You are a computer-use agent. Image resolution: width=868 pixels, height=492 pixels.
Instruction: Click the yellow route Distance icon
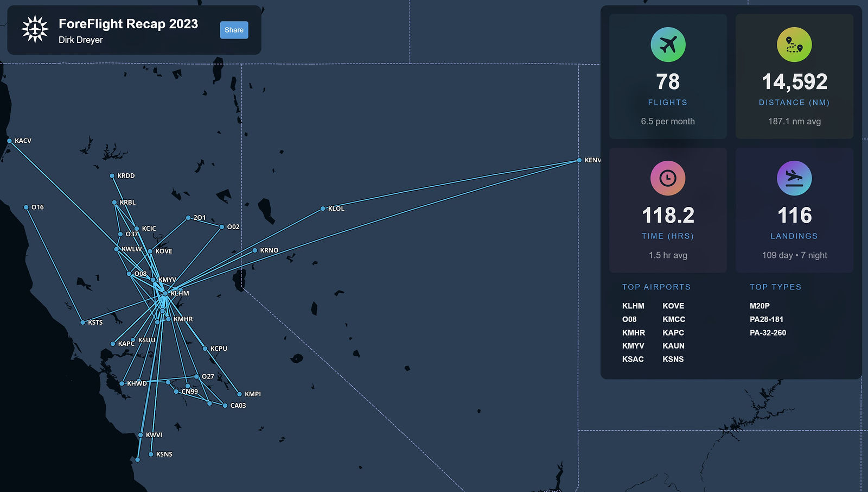click(794, 45)
